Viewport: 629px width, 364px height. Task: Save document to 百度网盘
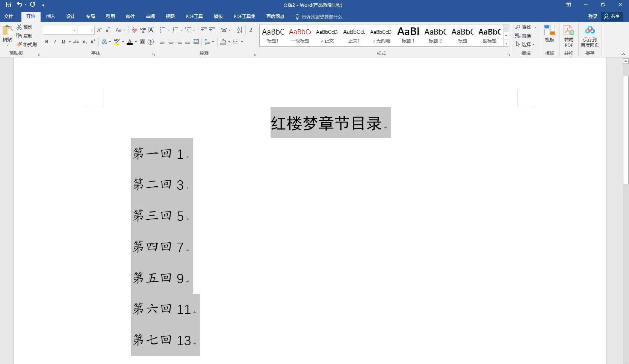(590, 36)
